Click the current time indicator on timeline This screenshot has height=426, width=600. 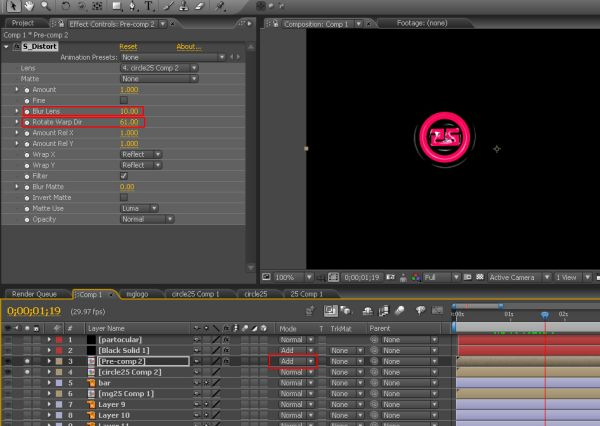tap(545, 315)
